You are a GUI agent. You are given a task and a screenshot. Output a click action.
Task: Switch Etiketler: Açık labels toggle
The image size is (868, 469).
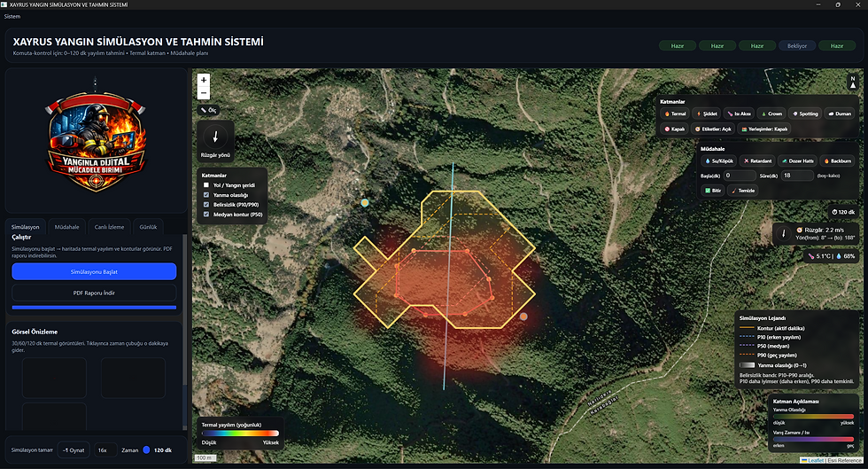pos(712,129)
